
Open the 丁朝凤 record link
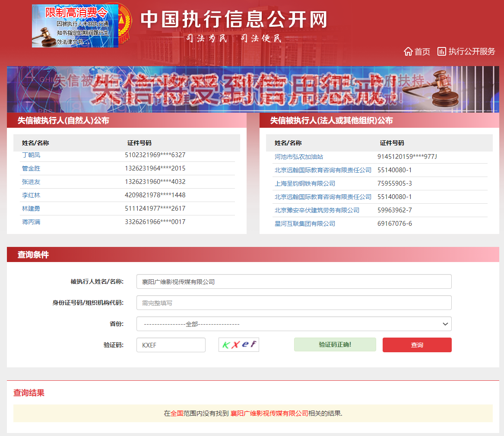[31, 155]
